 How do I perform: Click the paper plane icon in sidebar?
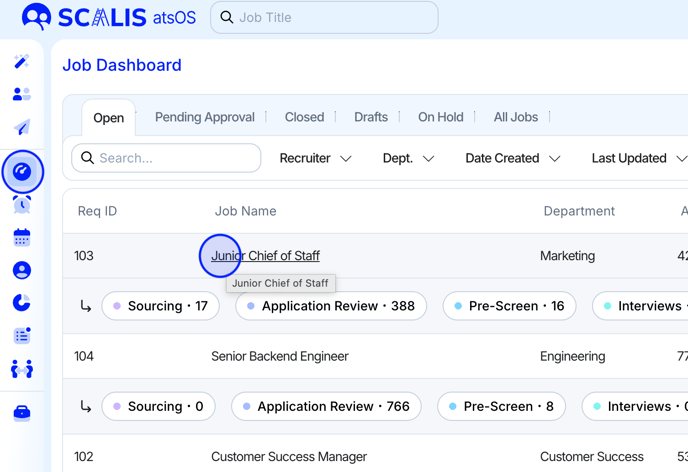[22, 127]
